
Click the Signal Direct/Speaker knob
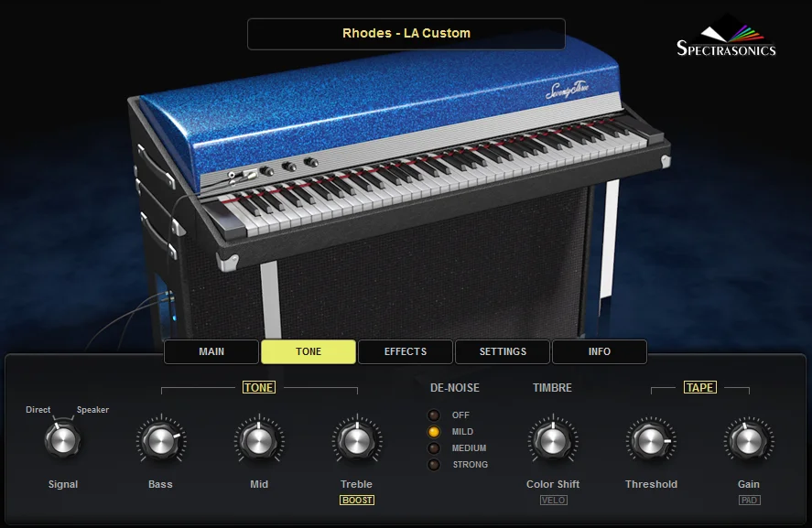point(62,440)
